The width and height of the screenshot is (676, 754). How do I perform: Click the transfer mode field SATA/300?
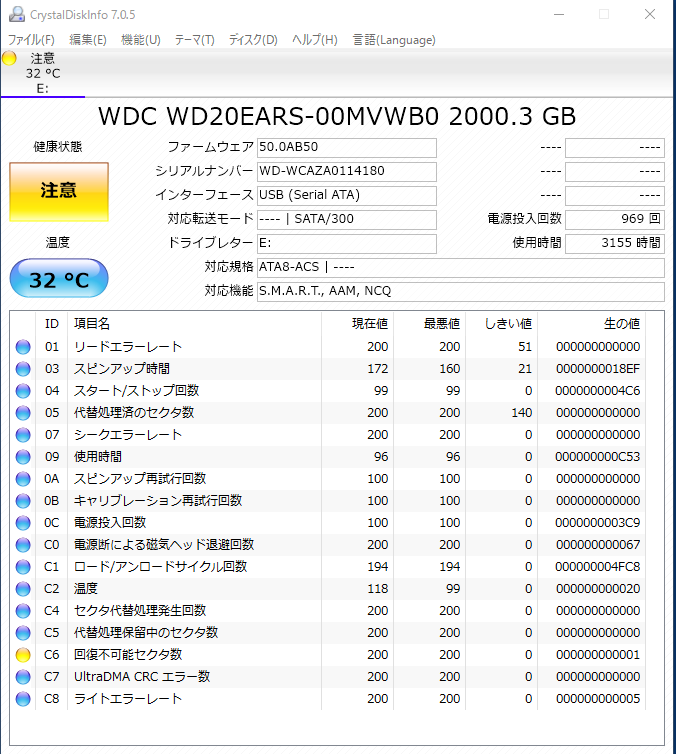[347, 219]
